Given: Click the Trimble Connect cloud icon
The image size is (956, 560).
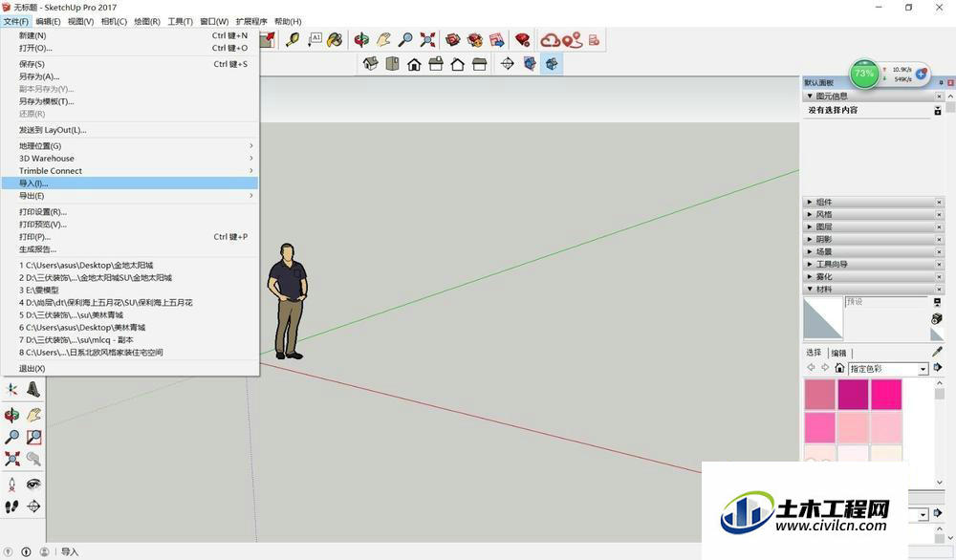Looking at the screenshot, I should (550, 40).
